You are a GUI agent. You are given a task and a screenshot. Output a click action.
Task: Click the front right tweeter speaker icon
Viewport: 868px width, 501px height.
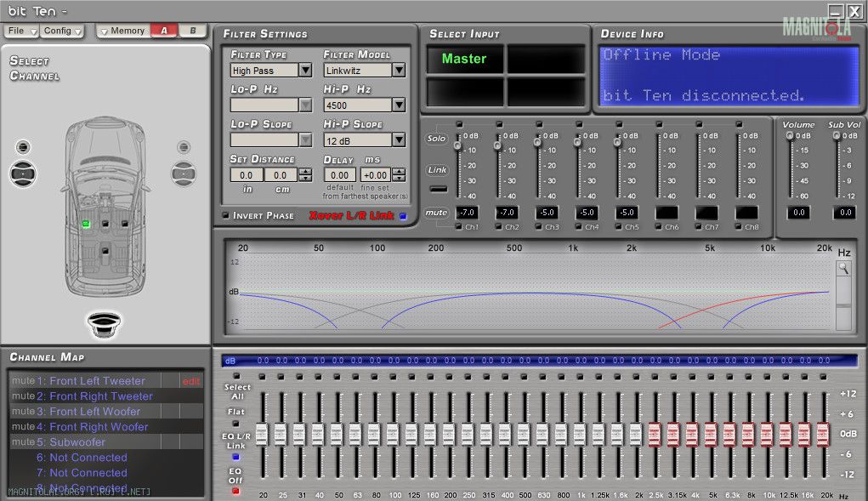coord(184,147)
